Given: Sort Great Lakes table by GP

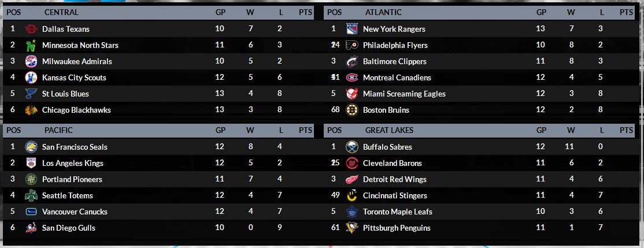Looking at the screenshot, I should pos(541,130).
